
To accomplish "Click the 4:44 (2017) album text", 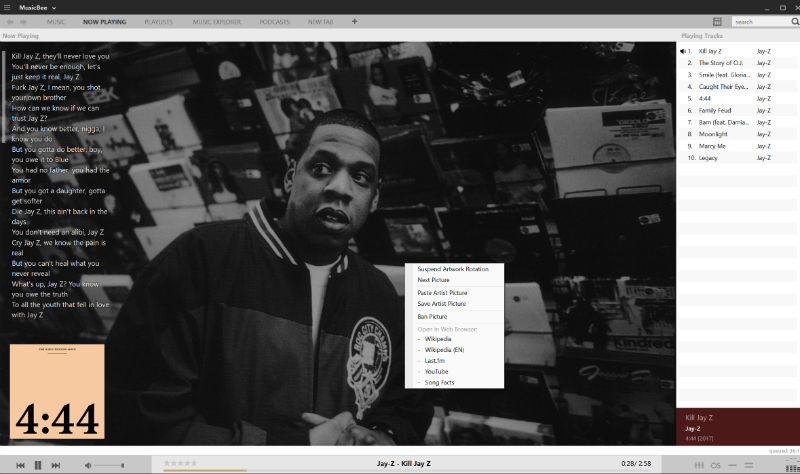I will pyautogui.click(x=699, y=438).
